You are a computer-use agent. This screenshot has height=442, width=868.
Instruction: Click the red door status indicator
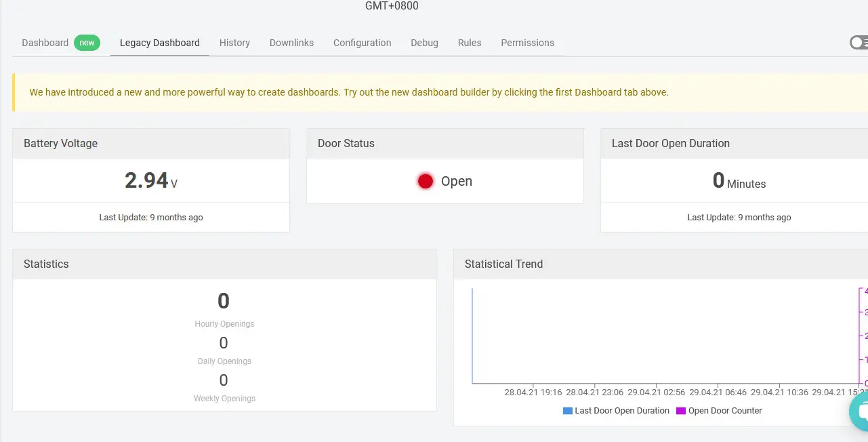click(x=426, y=181)
